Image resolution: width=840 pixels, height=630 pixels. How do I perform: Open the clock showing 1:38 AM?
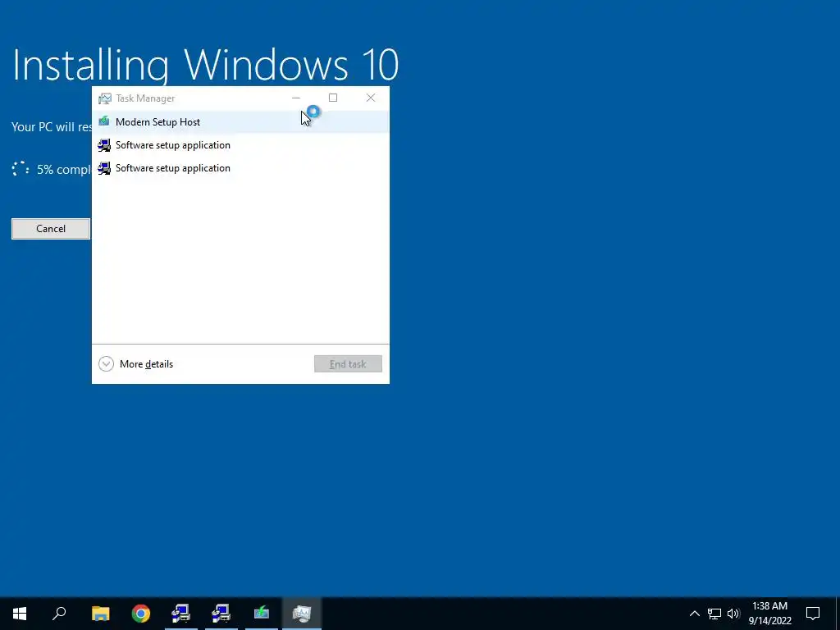769,614
